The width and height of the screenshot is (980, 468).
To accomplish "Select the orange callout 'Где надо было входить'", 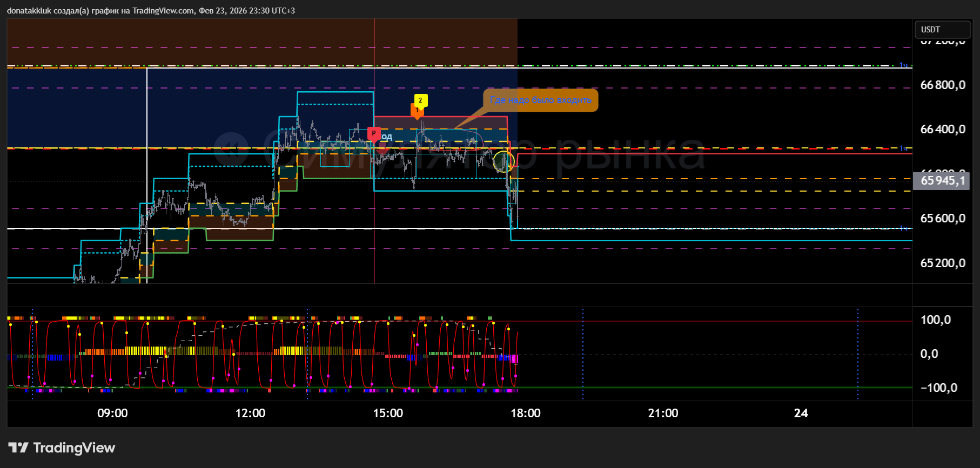I will [540, 100].
